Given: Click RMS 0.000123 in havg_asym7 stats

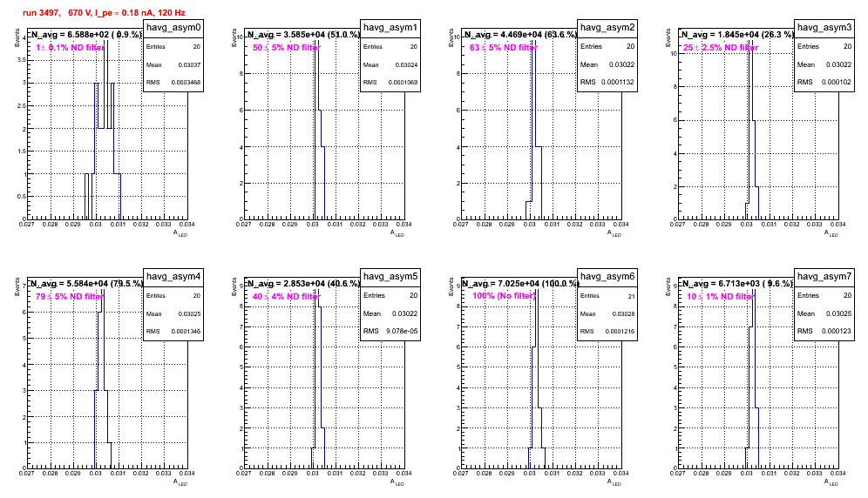Looking at the screenshot, I should point(824,331).
